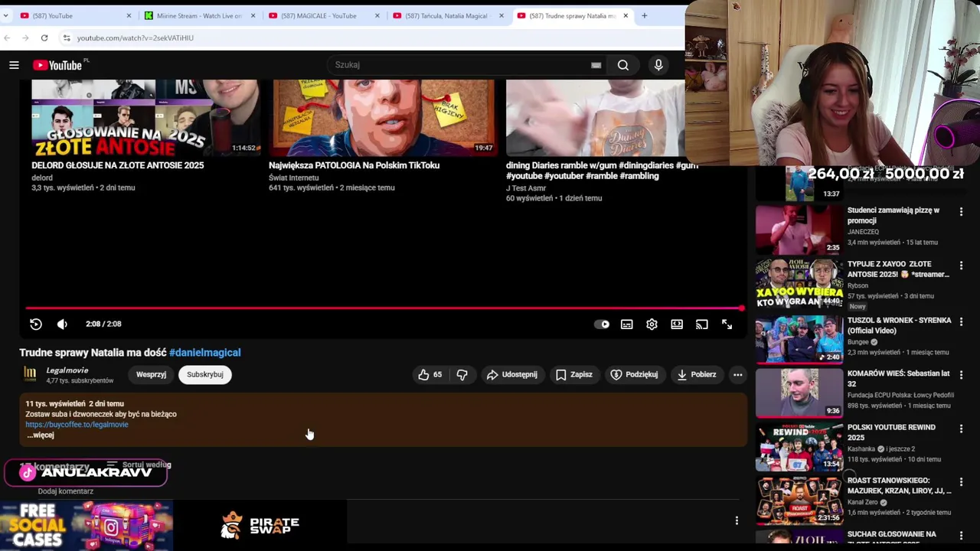Viewport: 980px width, 551px height.
Task: Open the YouTube hamburger guide menu
Action: coord(14,65)
